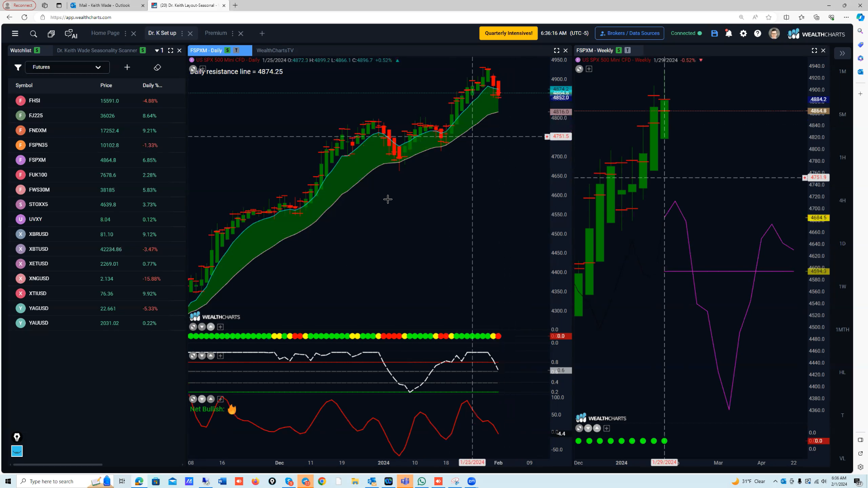Open the help question mark

click(758, 33)
